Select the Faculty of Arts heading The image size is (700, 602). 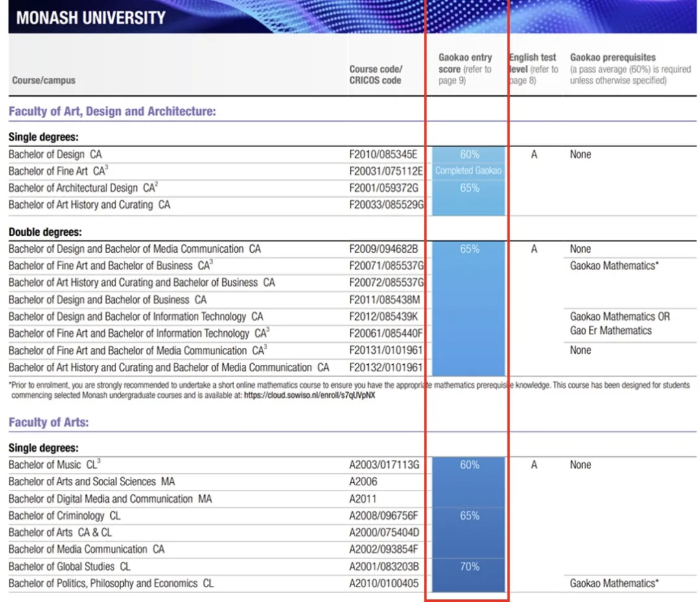(x=49, y=423)
